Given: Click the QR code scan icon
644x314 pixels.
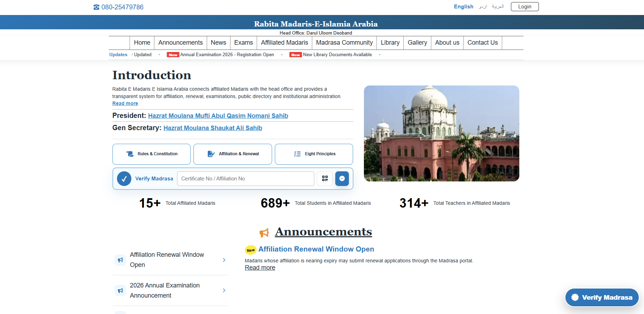Looking at the screenshot, I should point(325,179).
